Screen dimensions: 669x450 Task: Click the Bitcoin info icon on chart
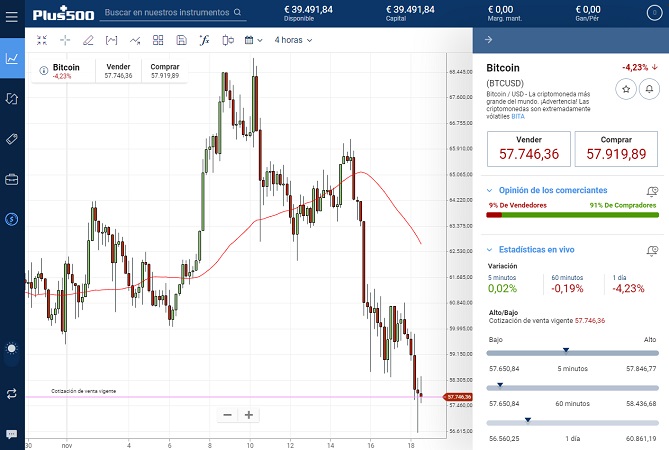[44, 70]
